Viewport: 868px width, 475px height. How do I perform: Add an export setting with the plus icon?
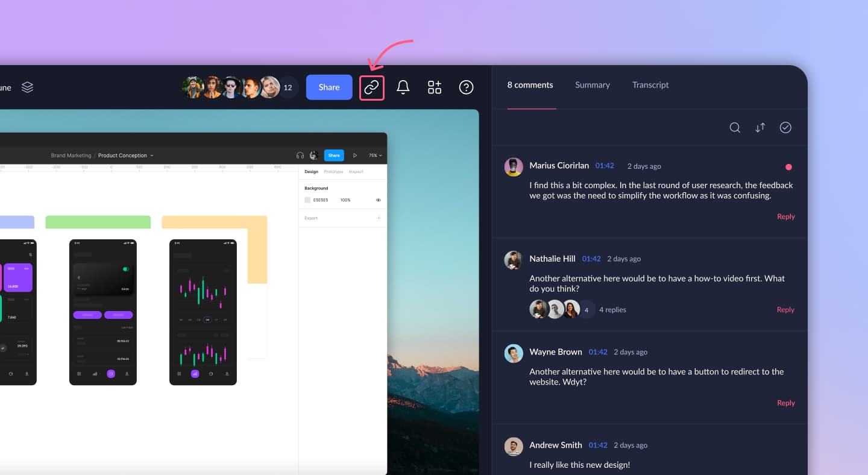(x=379, y=218)
